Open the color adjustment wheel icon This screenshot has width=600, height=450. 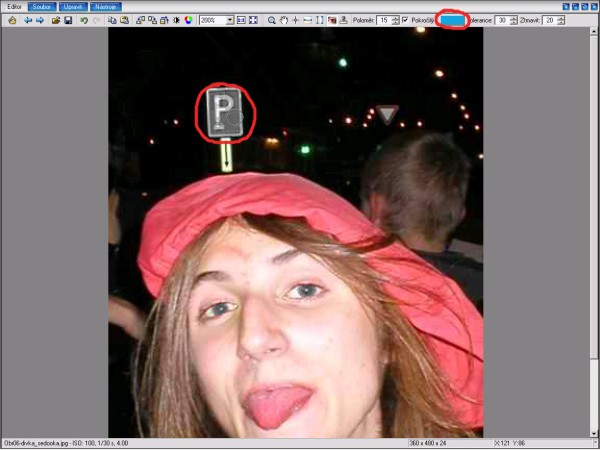click(x=188, y=20)
